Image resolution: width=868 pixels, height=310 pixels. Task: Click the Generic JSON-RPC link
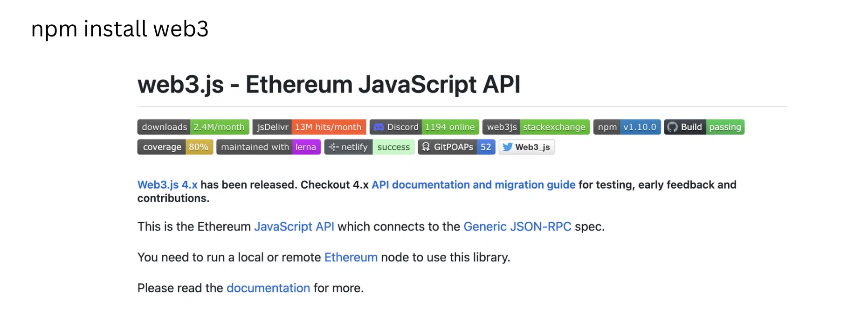(x=517, y=226)
